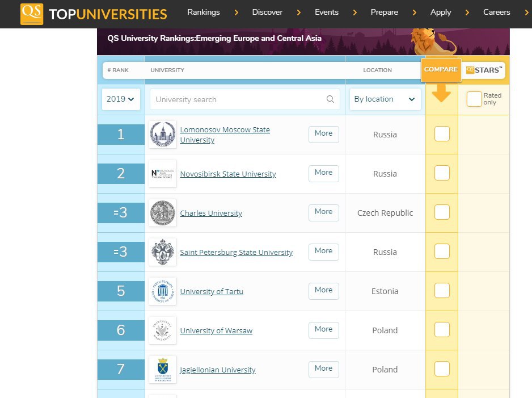Click More for Jagiellonian University
Viewport: 532px width, 398px height.
(324, 368)
